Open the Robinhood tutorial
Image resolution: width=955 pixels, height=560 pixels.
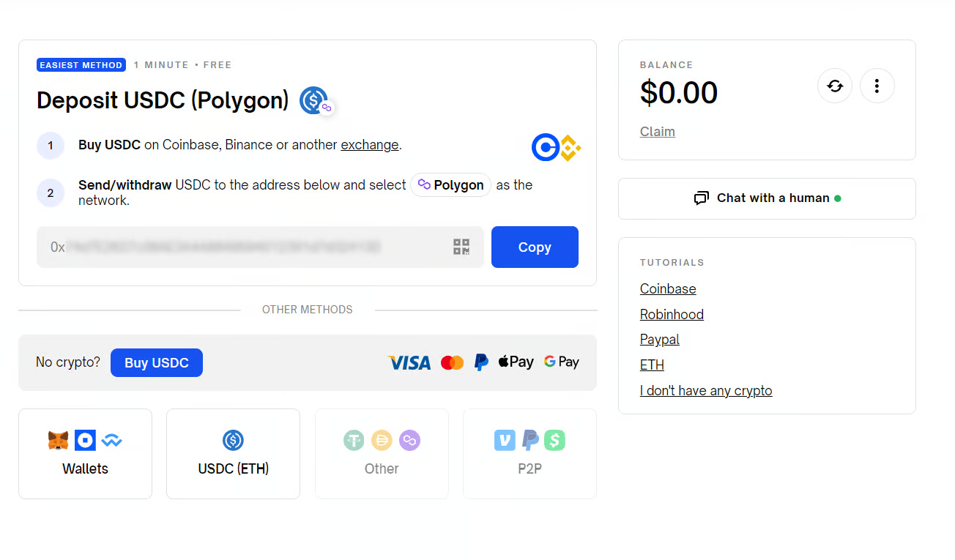pos(672,314)
